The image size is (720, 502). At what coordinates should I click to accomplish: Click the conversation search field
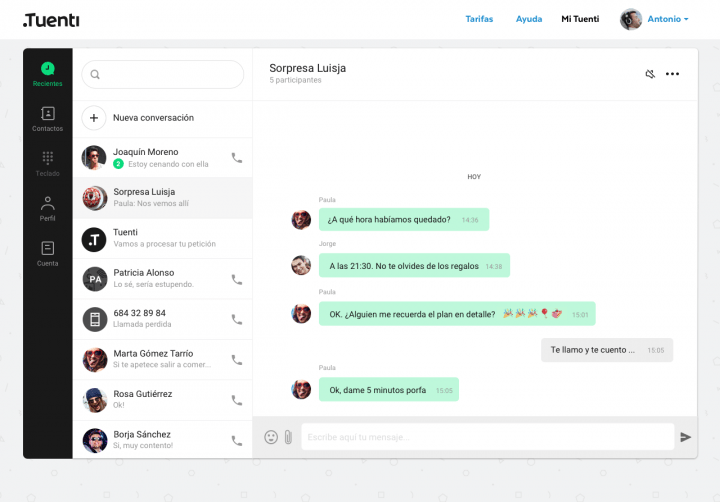163,74
